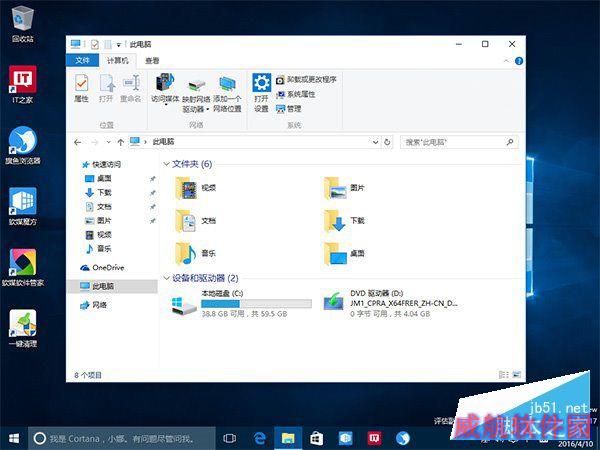
Task: Click the Open Settings (打开设置) gear icon
Action: [262, 93]
